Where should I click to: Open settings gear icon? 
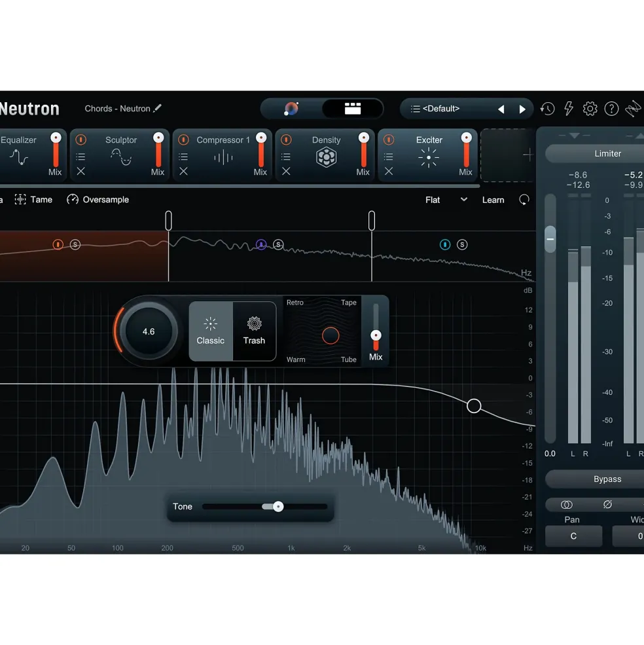[590, 109]
